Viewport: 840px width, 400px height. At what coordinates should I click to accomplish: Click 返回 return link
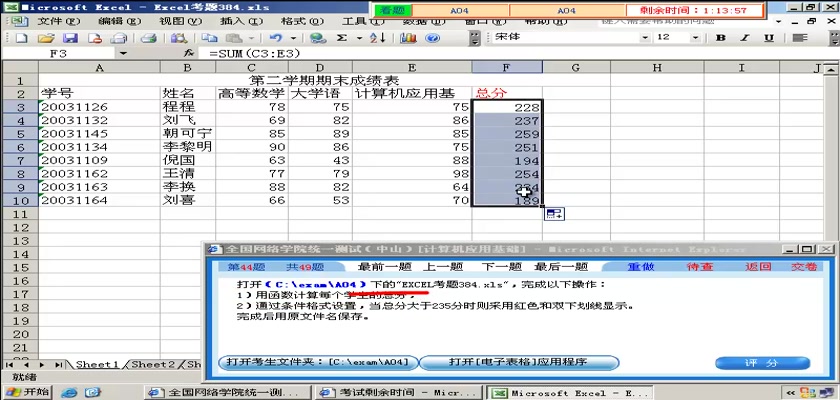(758, 267)
